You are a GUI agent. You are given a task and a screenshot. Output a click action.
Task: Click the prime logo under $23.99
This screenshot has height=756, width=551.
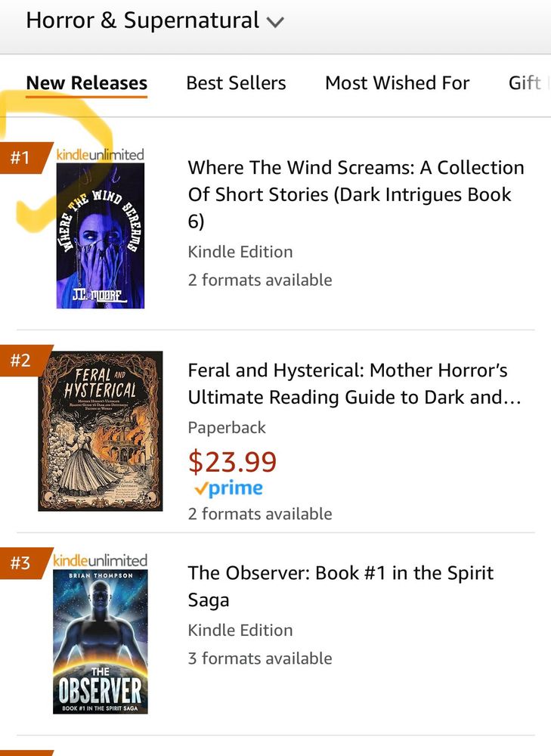228,488
